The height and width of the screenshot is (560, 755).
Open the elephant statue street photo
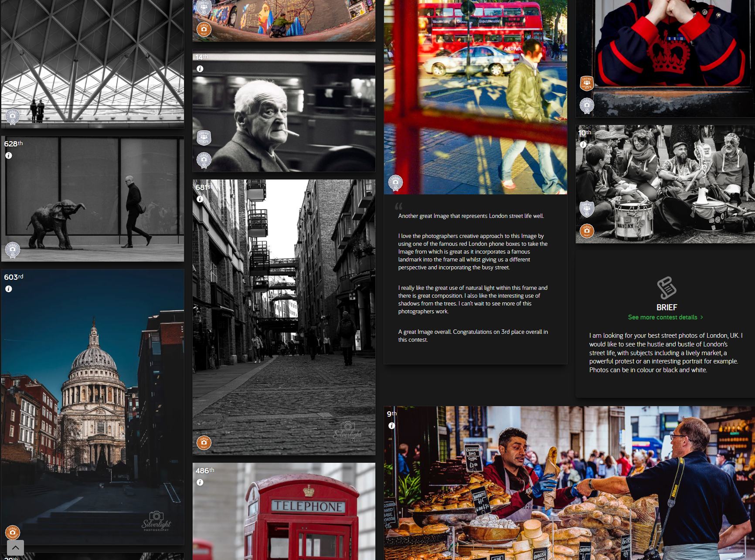click(92, 199)
